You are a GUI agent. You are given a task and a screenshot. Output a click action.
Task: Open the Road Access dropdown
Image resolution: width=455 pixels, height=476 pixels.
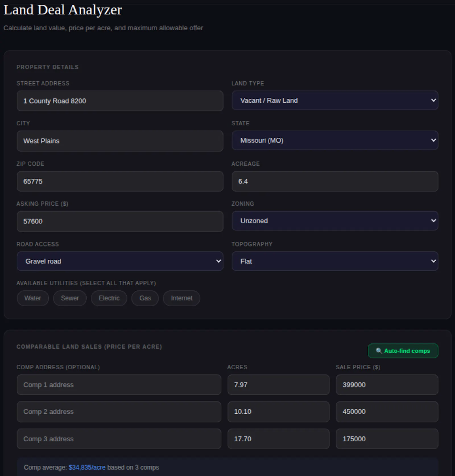120,261
